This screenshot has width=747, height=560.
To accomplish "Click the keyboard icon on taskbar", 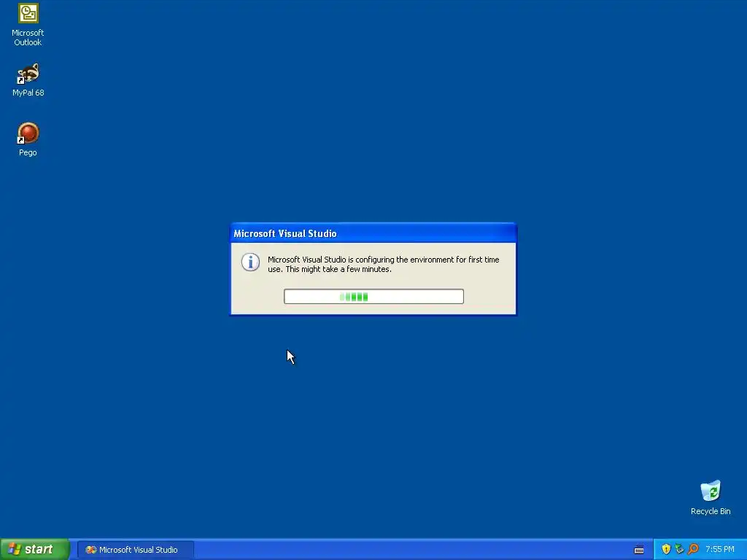I will click(639, 550).
